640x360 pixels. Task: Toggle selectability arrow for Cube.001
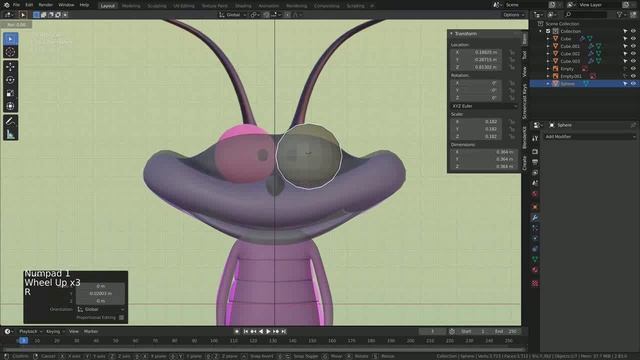point(625,46)
